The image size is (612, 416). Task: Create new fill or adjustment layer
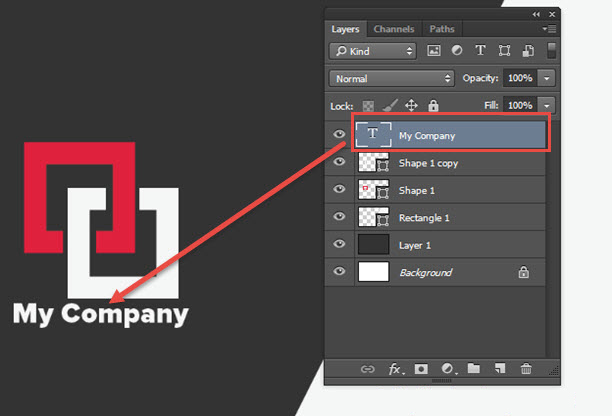[448, 369]
